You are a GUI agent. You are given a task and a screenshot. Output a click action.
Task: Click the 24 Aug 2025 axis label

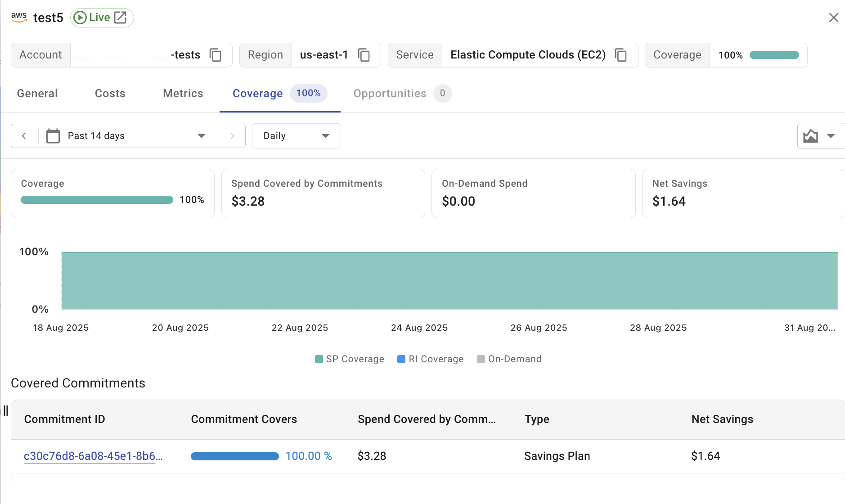[x=419, y=328]
